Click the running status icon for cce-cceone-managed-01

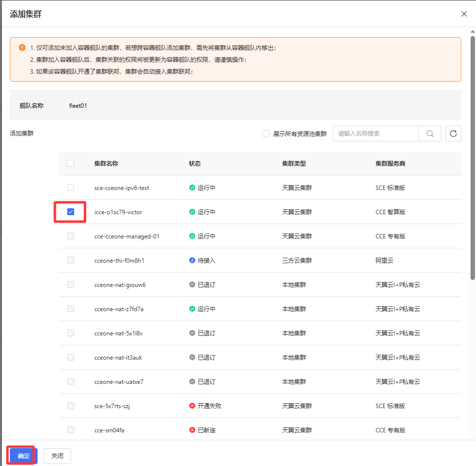(192, 236)
